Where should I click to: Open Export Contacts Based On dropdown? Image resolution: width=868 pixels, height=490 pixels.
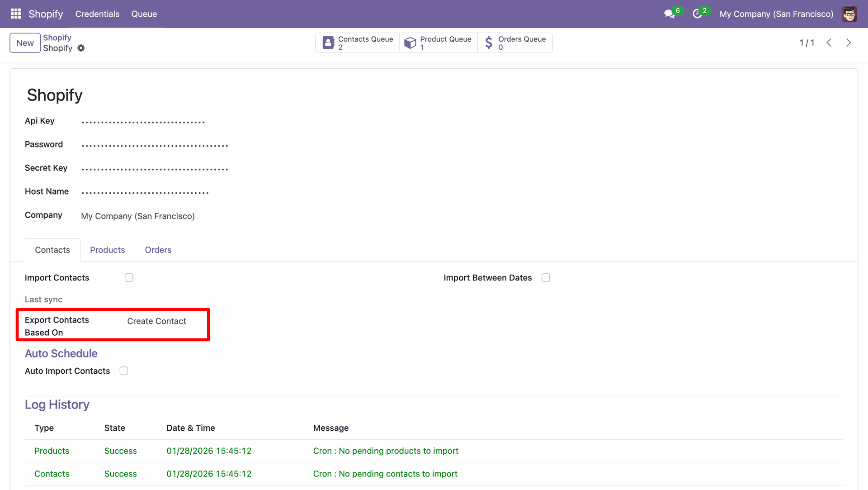156,321
